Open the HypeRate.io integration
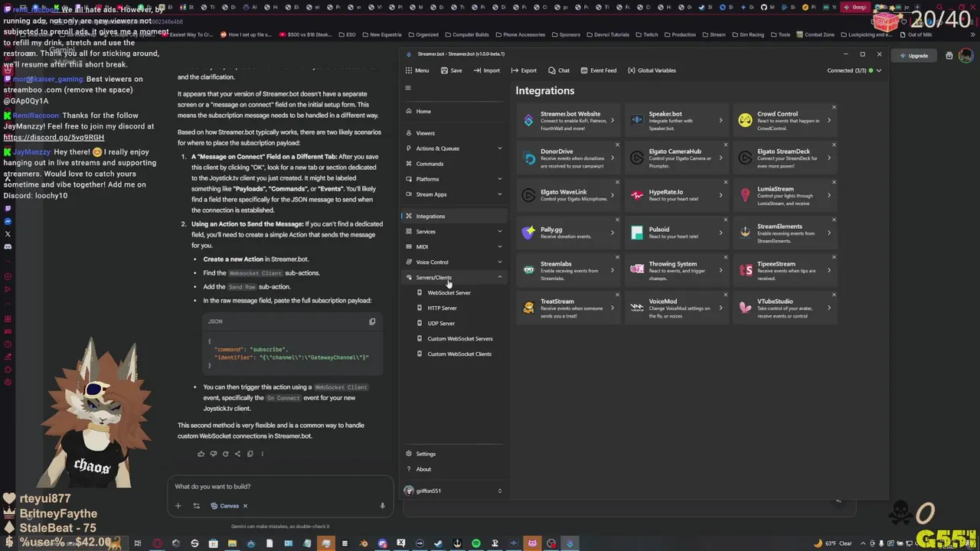Screen dimensions: 980x551 point(678,195)
